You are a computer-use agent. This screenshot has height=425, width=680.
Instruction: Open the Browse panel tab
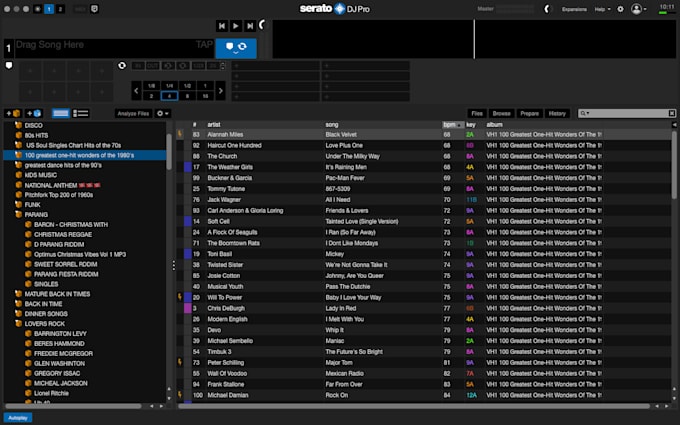pos(501,114)
